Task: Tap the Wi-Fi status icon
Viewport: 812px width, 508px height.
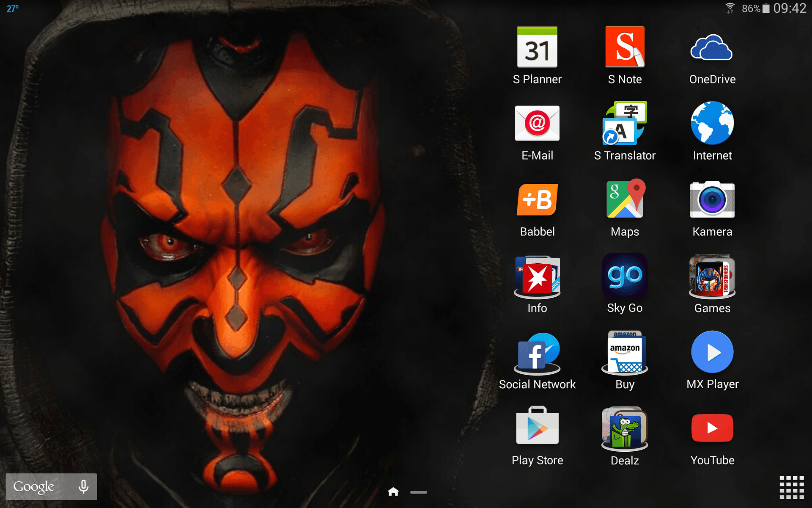Action: coord(730,8)
